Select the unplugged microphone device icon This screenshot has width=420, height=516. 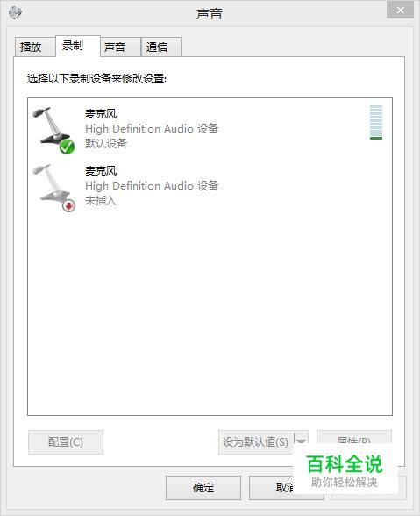tap(53, 188)
